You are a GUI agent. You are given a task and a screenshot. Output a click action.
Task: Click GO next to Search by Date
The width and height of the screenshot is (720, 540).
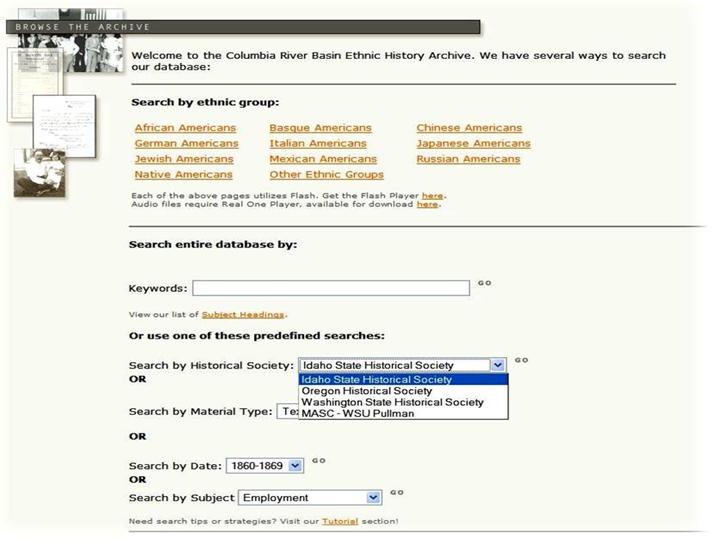(x=319, y=460)
